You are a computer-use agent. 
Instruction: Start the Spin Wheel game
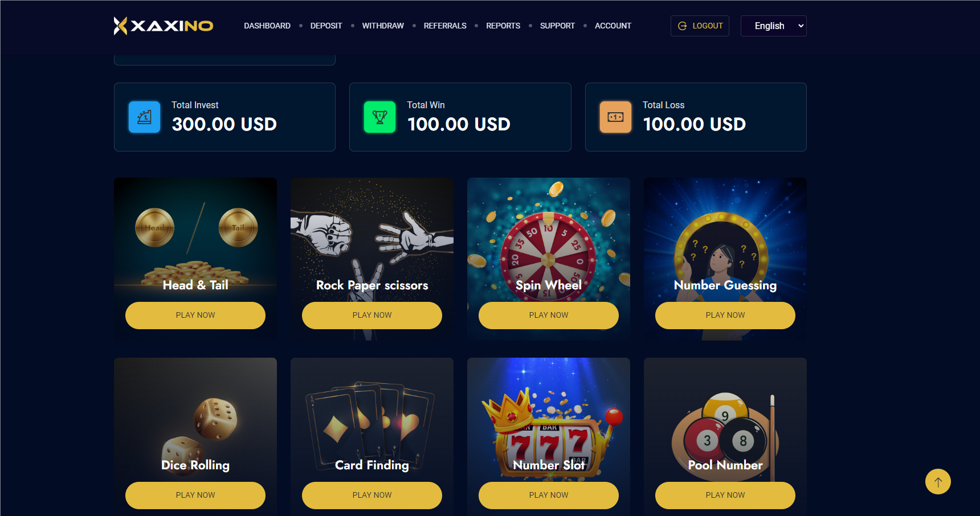(549, 316)
